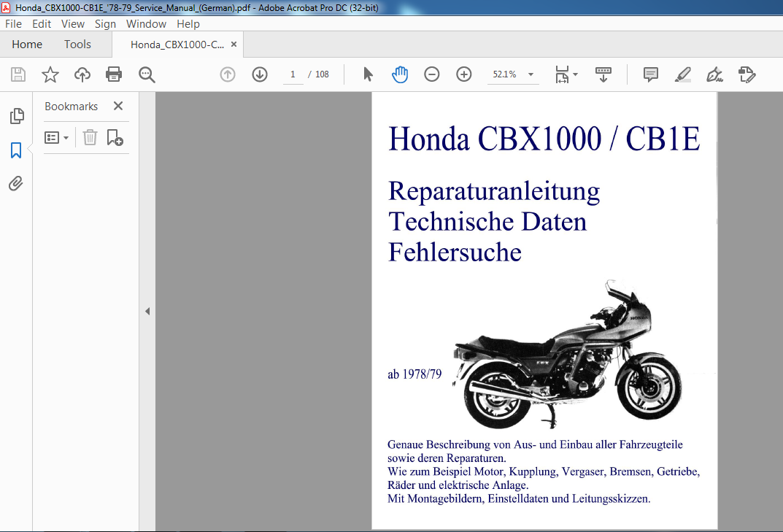Close the Honda_CBX1000 document tab
The height and width of the screenshot is (532, 783).
point(234,45)
